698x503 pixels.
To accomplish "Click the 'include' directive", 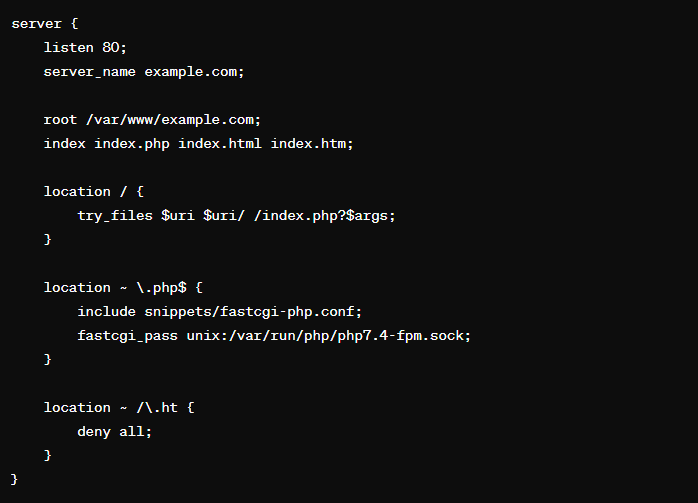I will coord(106,312).
